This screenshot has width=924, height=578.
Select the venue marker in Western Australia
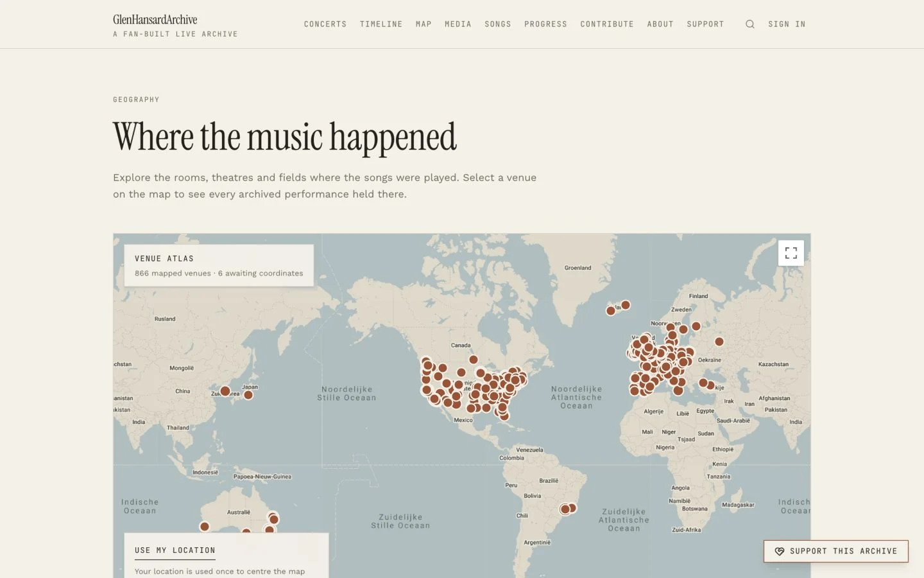click(205, 527)
